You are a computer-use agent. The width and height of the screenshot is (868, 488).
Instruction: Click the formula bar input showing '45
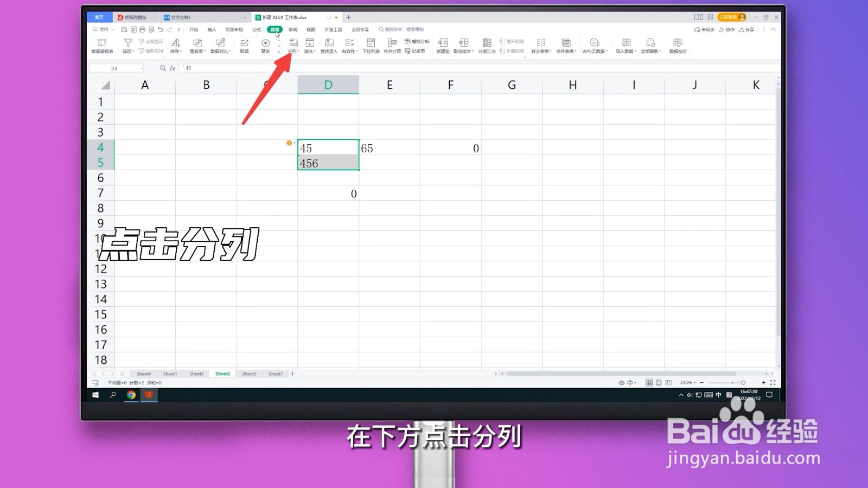pos(480,68)
